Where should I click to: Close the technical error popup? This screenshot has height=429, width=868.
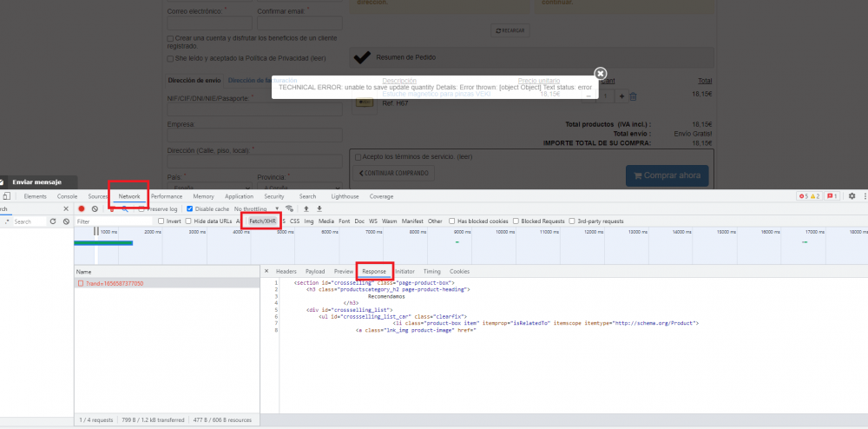click(600, 74)
